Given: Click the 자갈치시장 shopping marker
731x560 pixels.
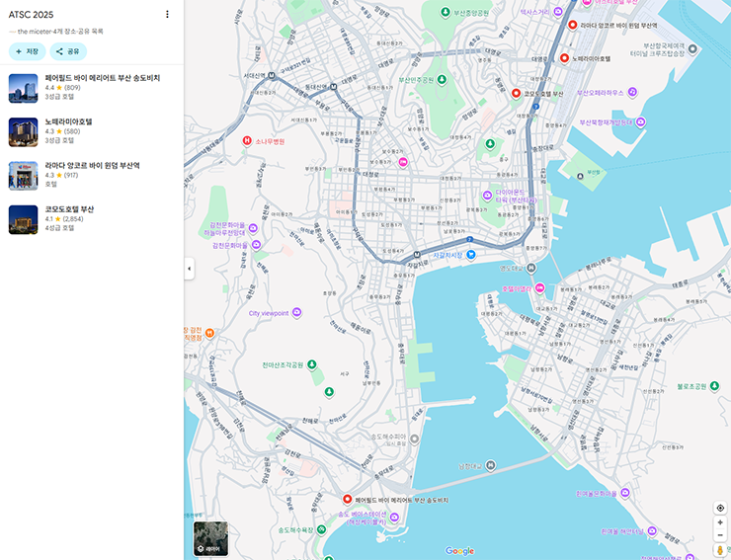Looking at the screenshot, I should tap(471, 255).
